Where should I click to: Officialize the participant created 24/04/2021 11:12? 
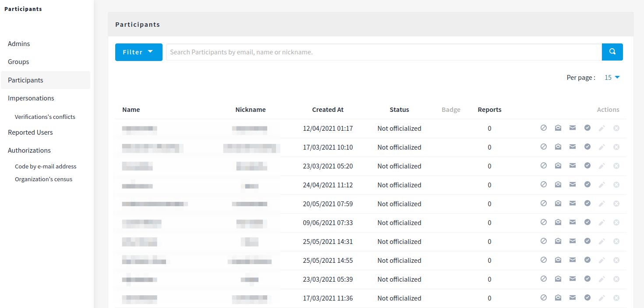point(587,185)
